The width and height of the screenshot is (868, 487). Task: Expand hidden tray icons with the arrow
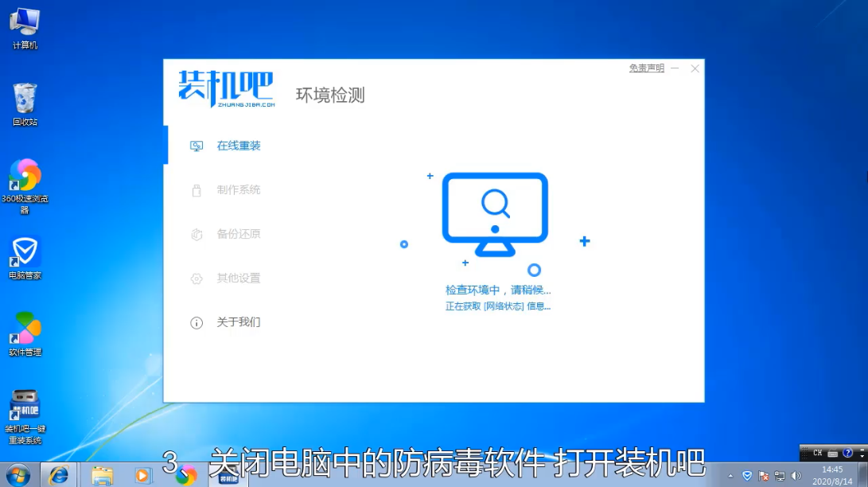click(730, 475)
